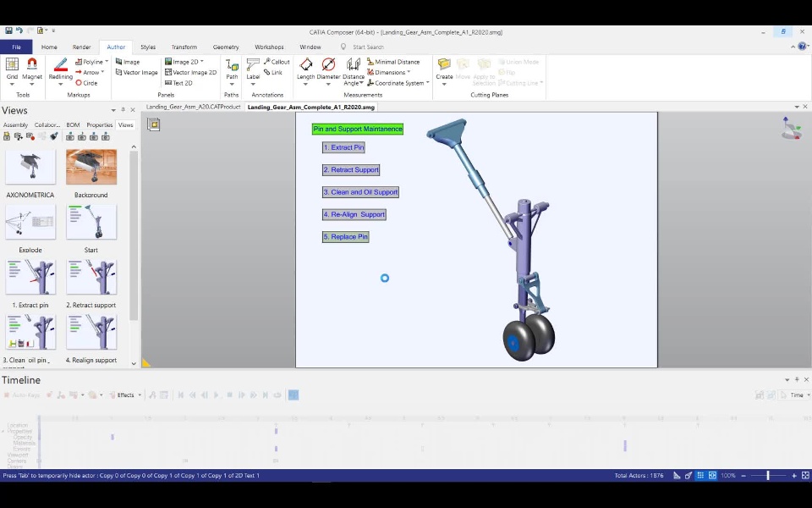Viewport: 812px width, 508px height.
Task: Click the triangle ruler icon in status bar
Action: (x=677, y=475)
